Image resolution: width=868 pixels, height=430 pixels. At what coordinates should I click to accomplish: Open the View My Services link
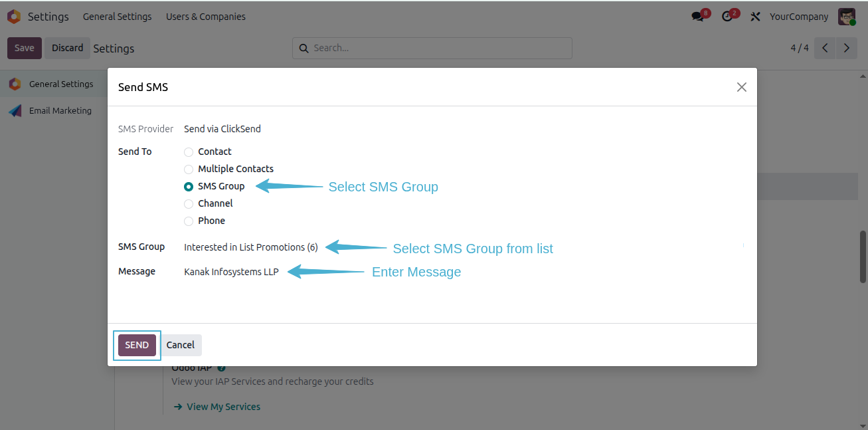tap(217, 407)
